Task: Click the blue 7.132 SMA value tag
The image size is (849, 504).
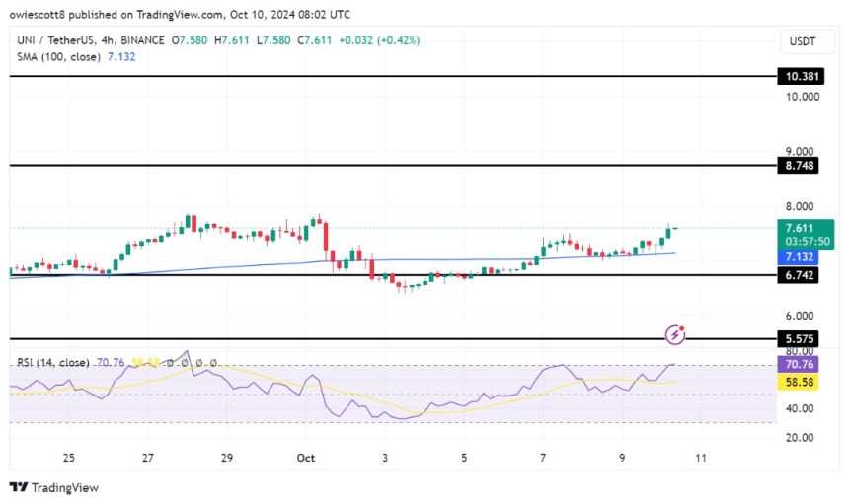Action: pyautogui.click(x=799, y=256)
